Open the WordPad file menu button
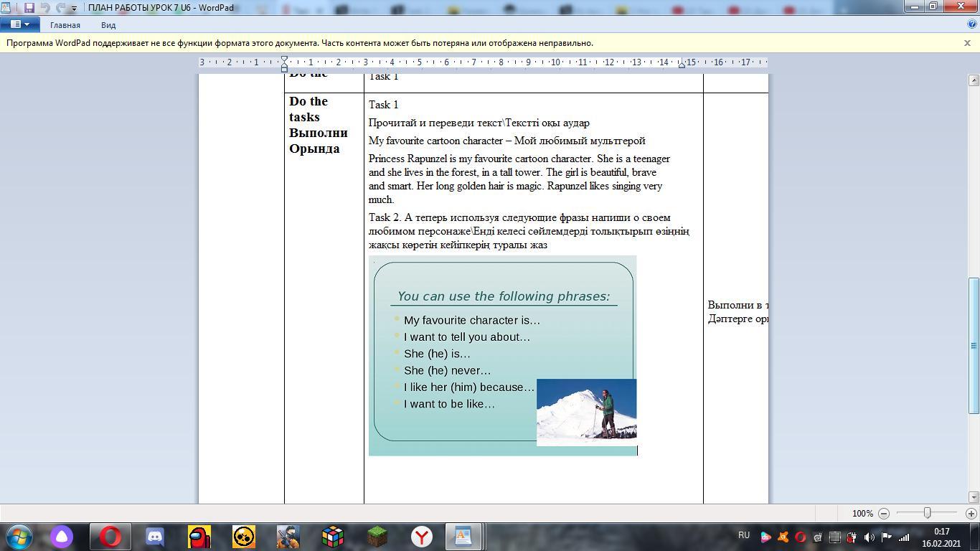980x551 pixels. pos(20,24)
